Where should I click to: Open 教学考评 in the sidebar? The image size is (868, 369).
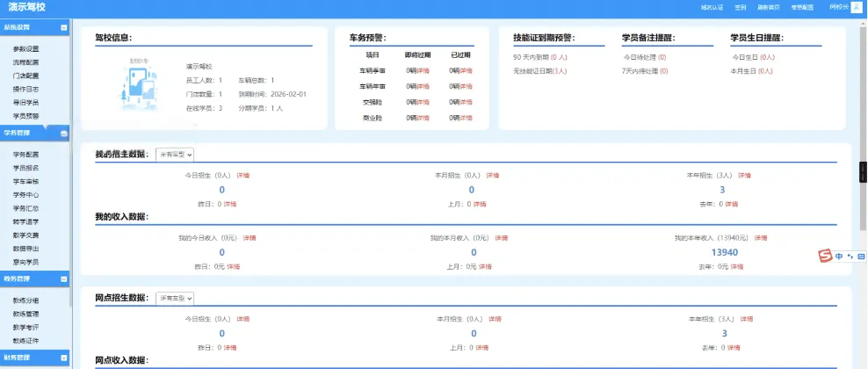pyautogui.click(x=26, y=327)
